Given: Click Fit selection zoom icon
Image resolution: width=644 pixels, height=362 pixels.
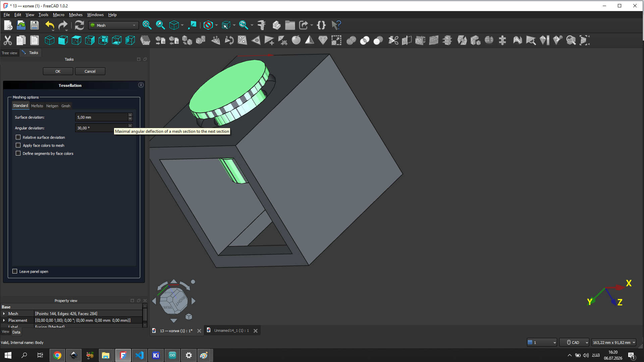Looking at the screenshot, I should click(160, 25).
